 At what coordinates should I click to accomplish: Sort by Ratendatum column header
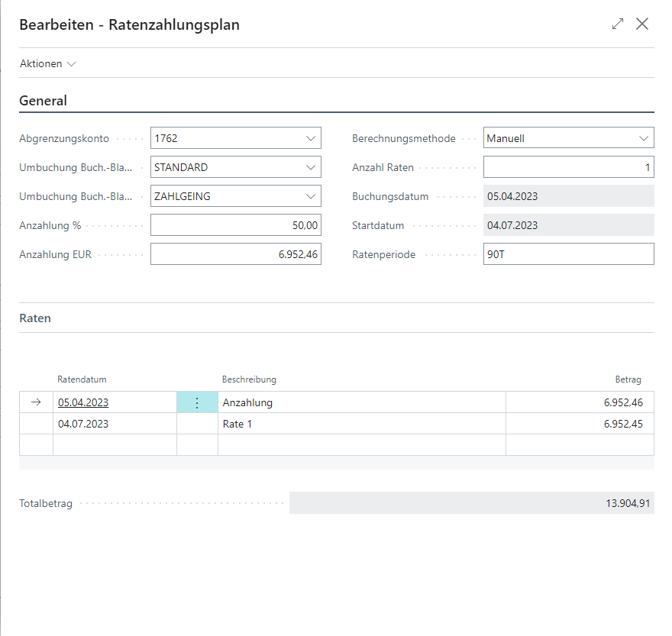tap(82, 379)
